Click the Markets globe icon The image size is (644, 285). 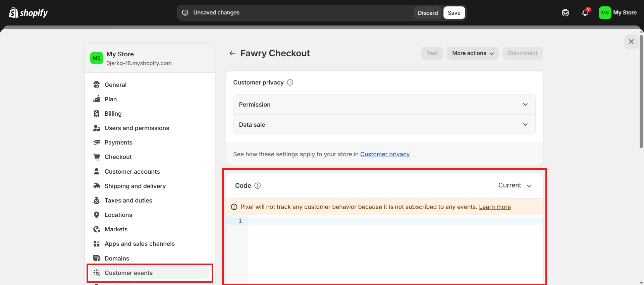point(97,229)
